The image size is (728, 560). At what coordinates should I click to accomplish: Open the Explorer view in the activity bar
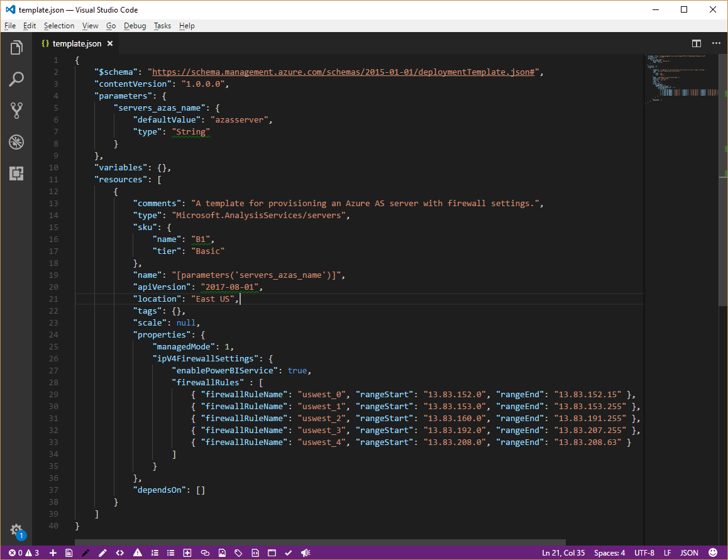click(16, 47)
